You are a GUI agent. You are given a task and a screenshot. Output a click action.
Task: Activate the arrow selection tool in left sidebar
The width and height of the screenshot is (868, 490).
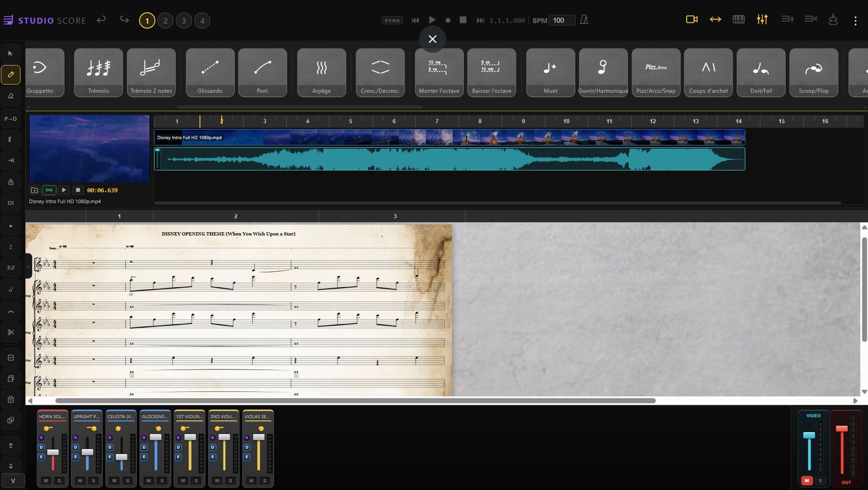pyautogui.click(x=10, y=53)
